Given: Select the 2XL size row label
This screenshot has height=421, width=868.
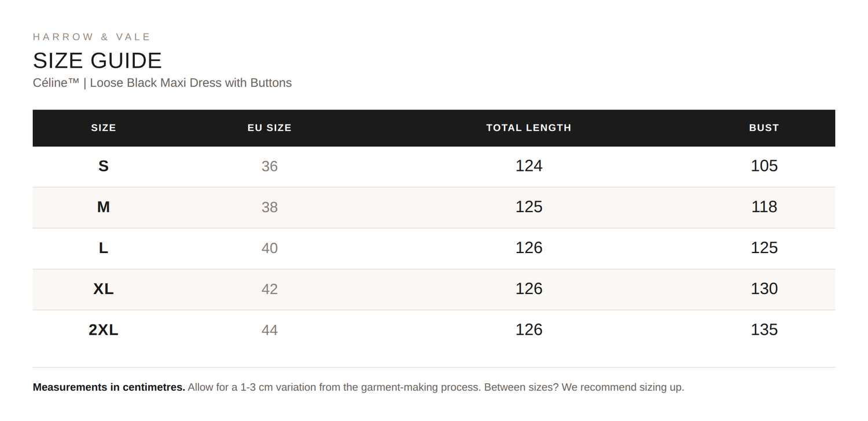Looking at the screenshot, I should coord(104,330).
